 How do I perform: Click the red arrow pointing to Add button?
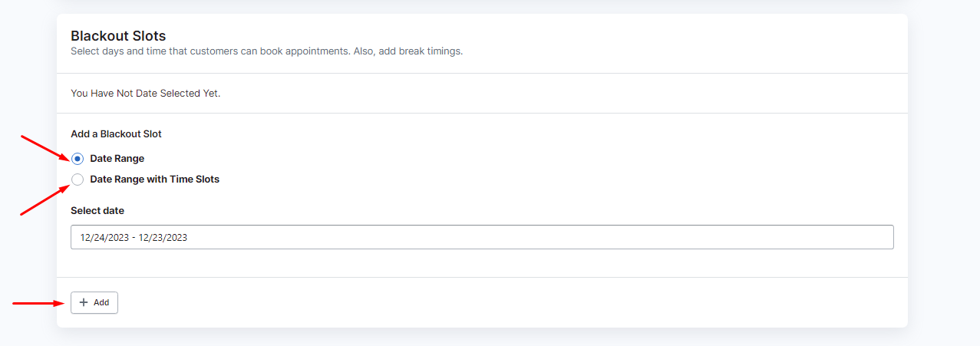point(38,303)
